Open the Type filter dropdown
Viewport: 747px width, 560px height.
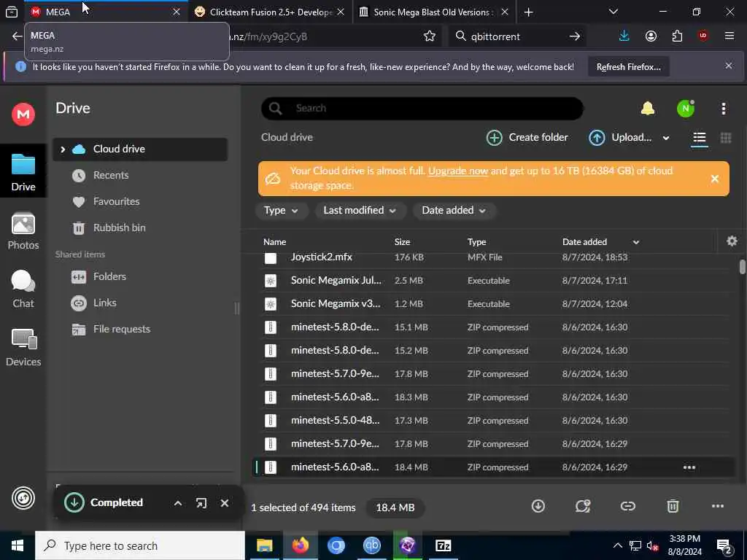pyautogui.click(x=281, y=211)
